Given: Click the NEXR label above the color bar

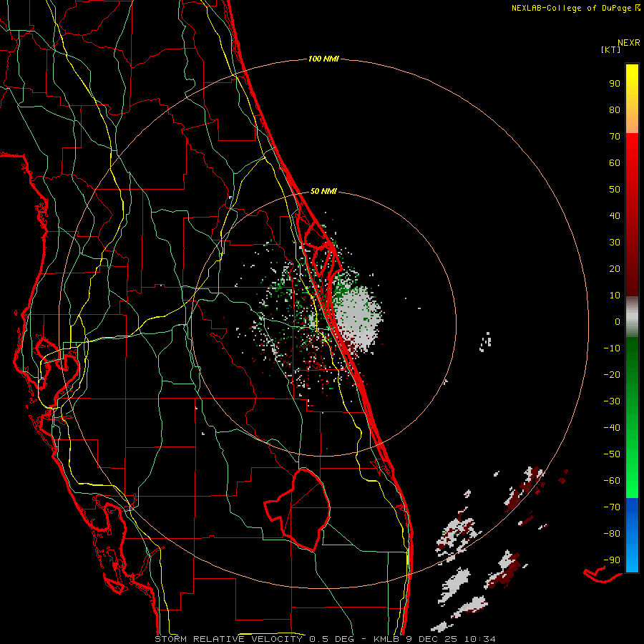Looking at the screenshot, I should click(629, 43).
